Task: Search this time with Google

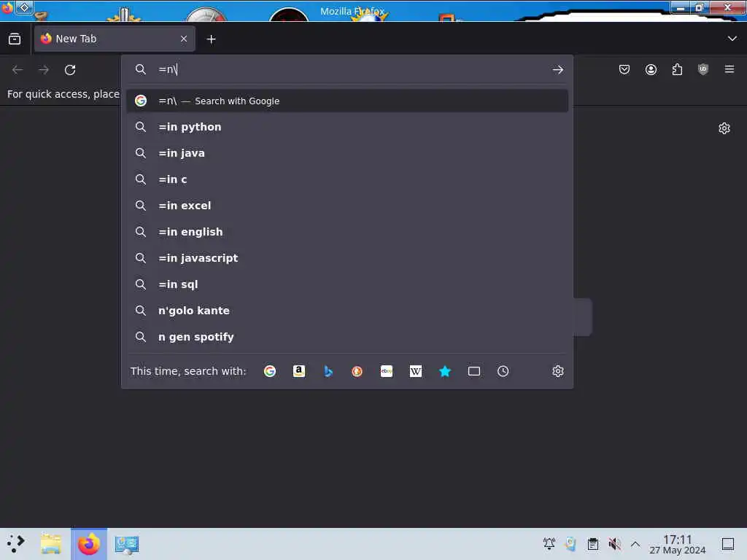Action: pyautogui.click(x=270, y=371)
